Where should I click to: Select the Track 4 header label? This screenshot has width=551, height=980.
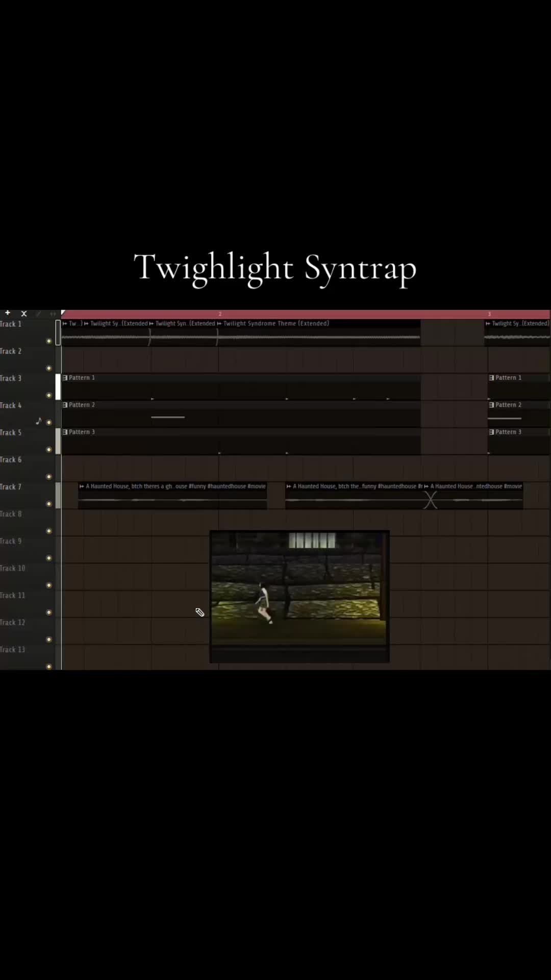(x=11, y=405)
